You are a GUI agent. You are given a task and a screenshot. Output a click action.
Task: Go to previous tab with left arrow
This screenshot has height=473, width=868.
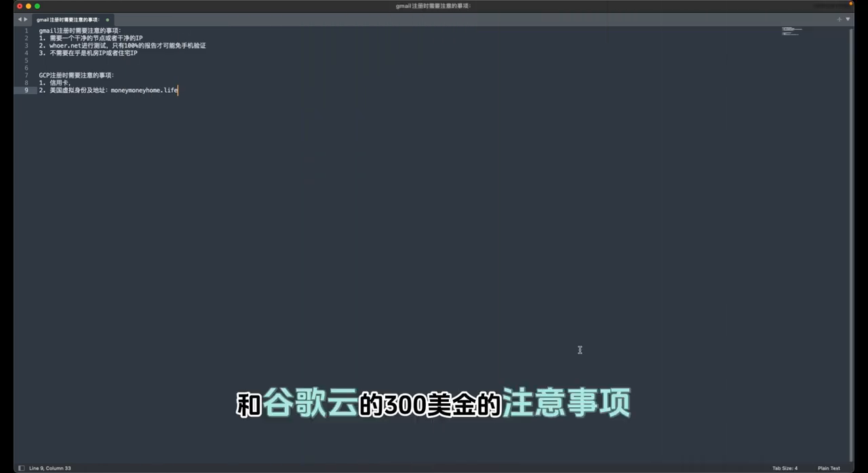click(20, 20)
